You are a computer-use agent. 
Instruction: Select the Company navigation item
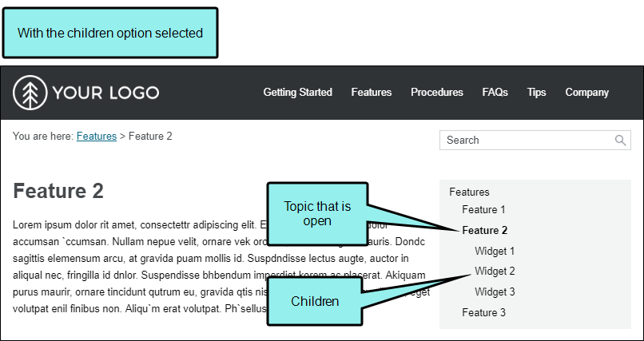point(587,93)
